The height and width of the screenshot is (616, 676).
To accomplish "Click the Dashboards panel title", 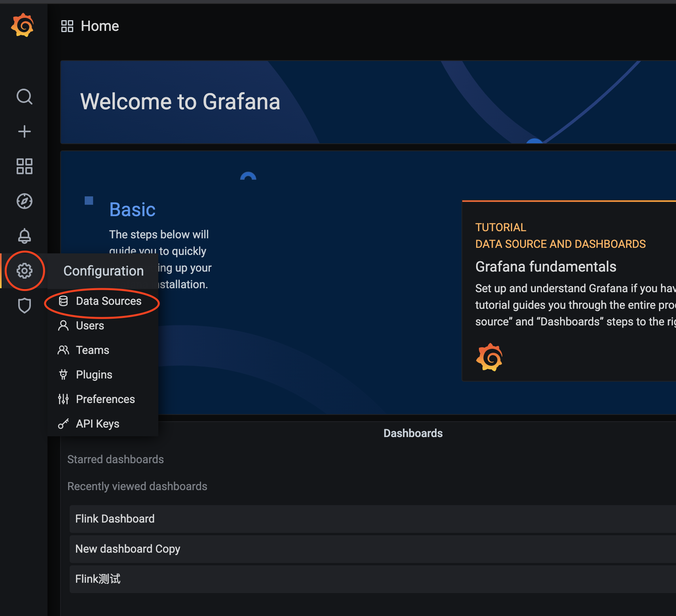I will (x=413, y=433).
